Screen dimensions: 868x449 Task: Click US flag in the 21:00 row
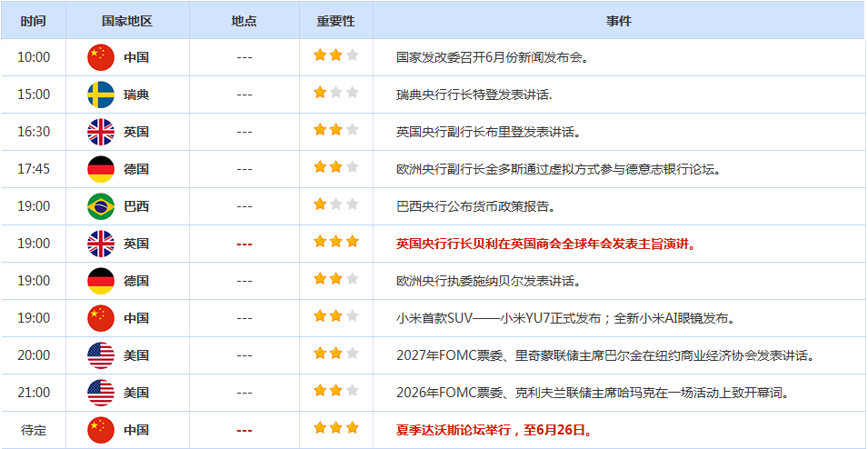(x=101, y=393)
